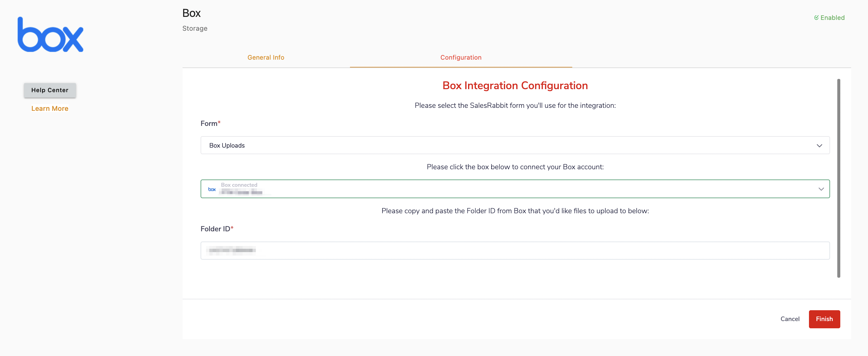Open the Box connected account dropdown
This screenshot has height=356, width=868.
515,189
